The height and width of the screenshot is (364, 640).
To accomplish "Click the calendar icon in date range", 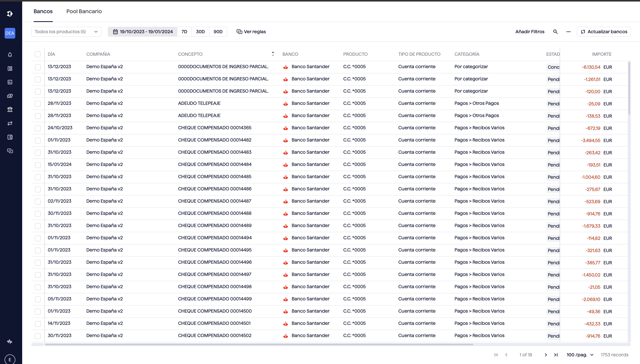I will (x=115, y=32).
